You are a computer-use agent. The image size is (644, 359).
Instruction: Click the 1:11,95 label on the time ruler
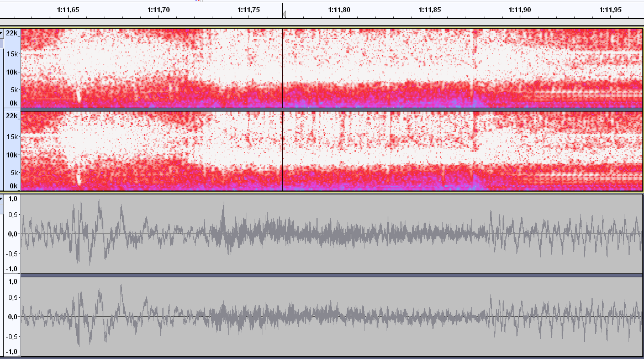click(x=610, y=9)
